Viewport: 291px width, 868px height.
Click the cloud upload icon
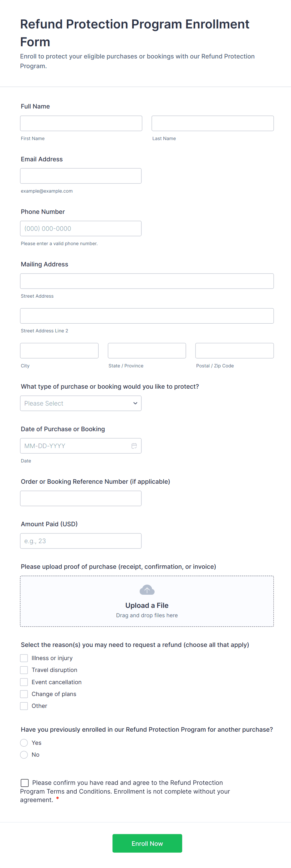pos(147,590)
